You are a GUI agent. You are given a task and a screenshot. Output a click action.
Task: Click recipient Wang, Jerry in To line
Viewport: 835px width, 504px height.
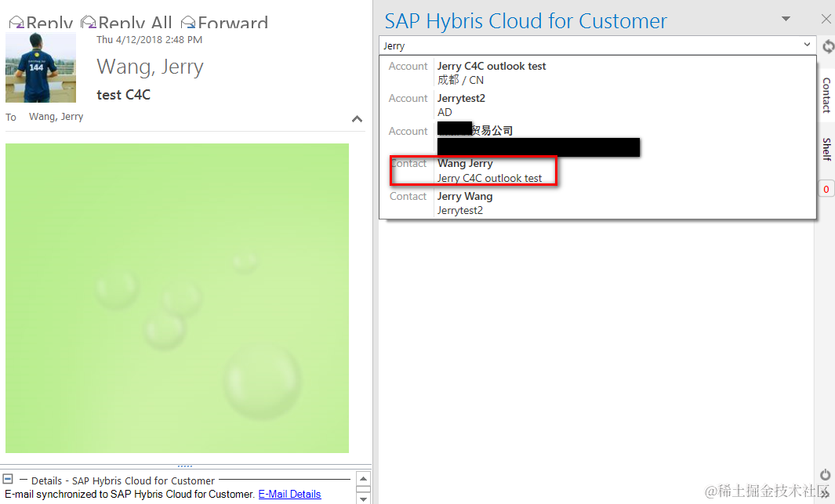tap(56, 117)
